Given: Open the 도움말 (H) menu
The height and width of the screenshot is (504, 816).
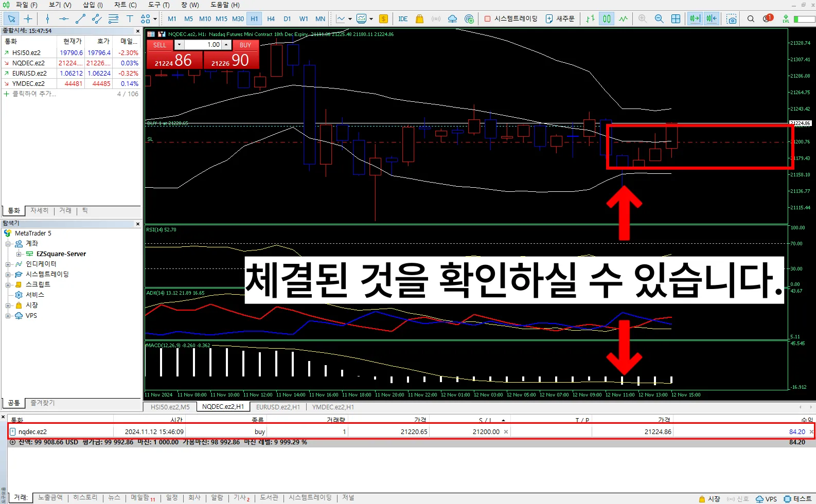Looking at the screenshot, I should coord(225,5).
